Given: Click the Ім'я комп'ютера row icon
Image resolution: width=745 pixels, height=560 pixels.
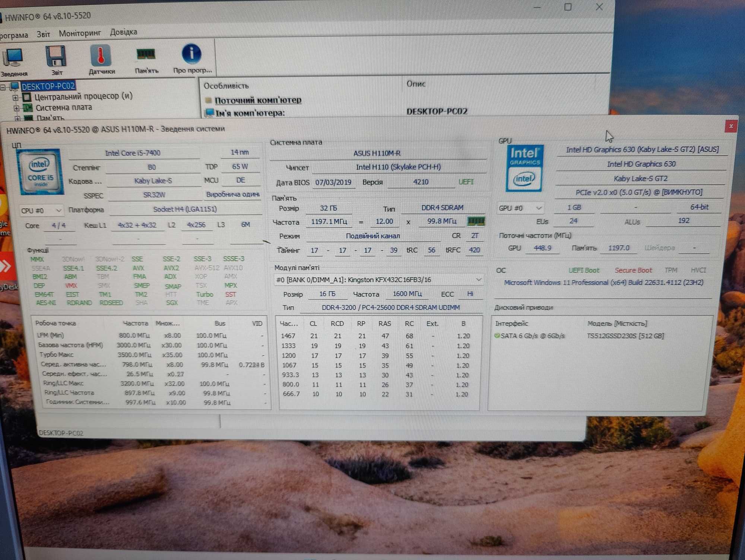Looking at the screenshot, I should [x=210, y=112].
